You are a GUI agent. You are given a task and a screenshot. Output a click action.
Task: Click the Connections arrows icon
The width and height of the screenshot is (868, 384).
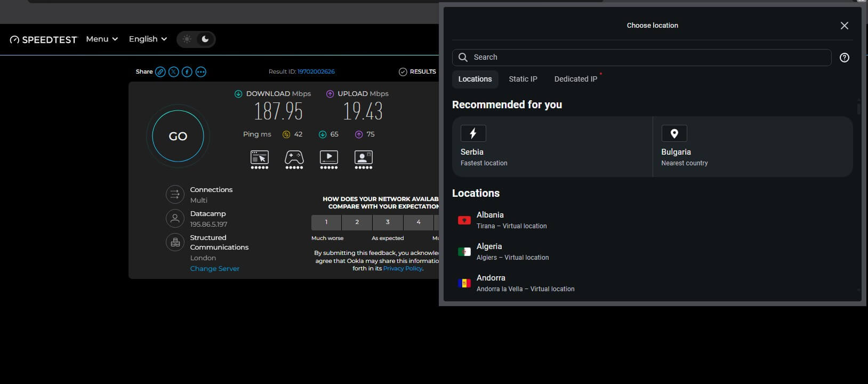pos(175,195)
